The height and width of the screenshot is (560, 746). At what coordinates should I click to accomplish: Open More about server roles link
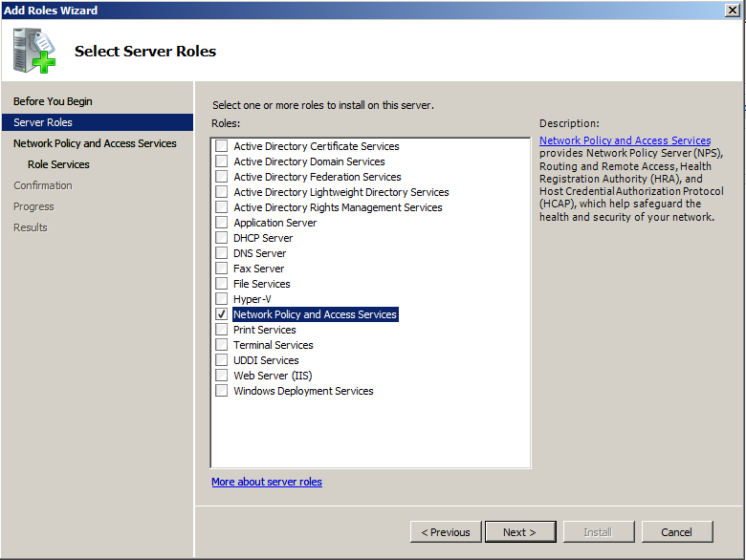(x=267, y=482)
